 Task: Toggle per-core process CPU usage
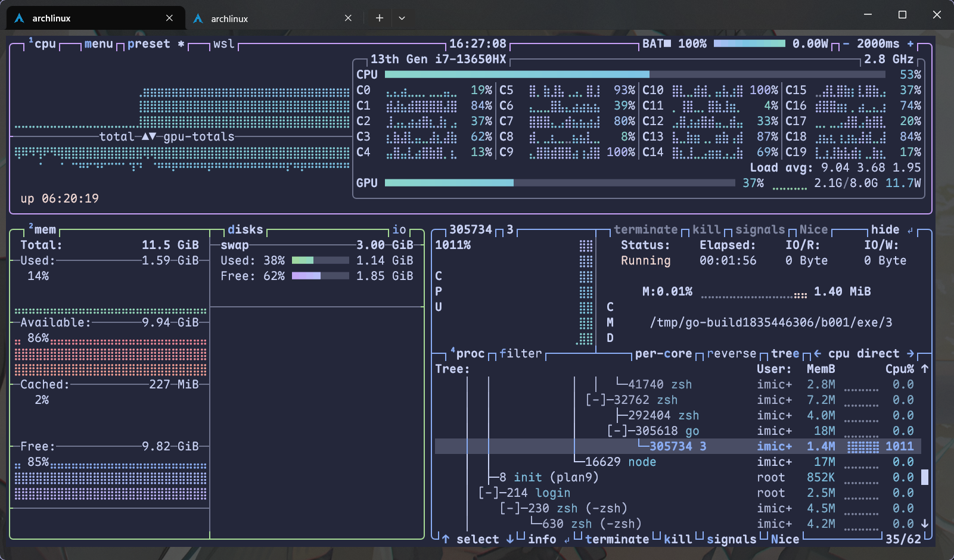663,353
